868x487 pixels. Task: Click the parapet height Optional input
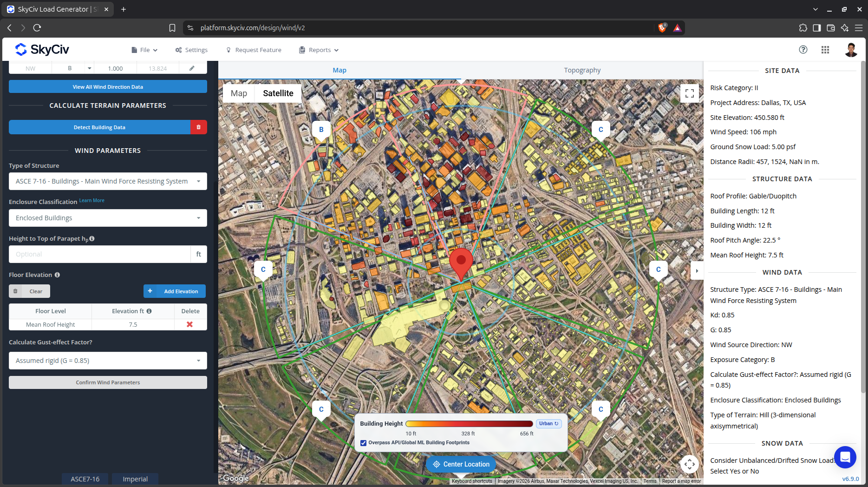99,254
